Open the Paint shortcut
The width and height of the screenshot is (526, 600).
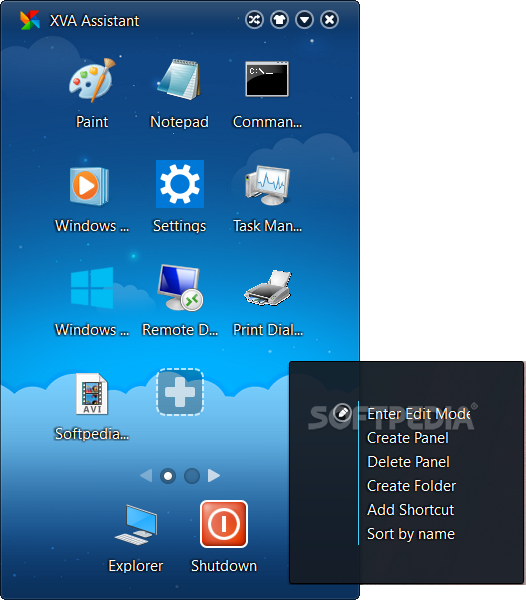click(x=92, y=81)
